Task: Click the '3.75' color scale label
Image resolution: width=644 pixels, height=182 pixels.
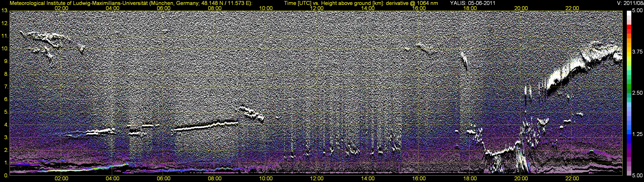Action: click(x=637, y=52)
